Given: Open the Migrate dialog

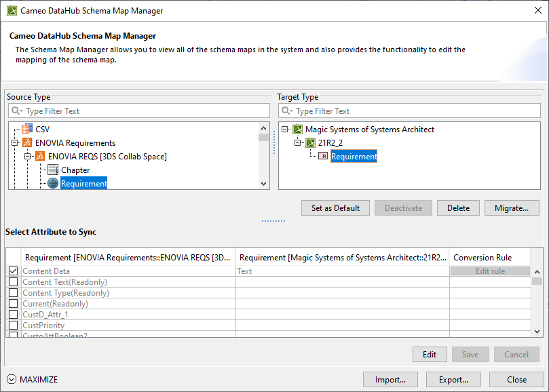Looking at the screenshot, I should pos(512,208).
